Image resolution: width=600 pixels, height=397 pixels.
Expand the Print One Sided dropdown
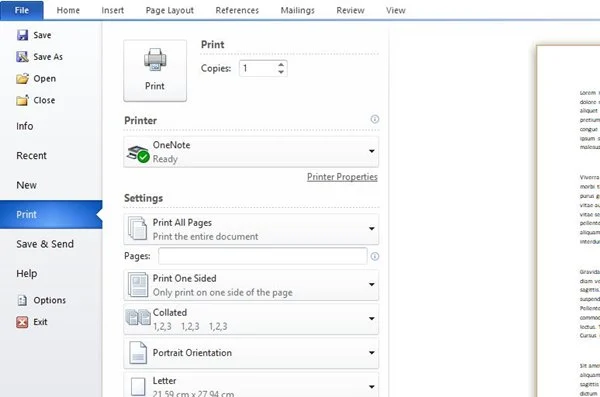[372, 284]
